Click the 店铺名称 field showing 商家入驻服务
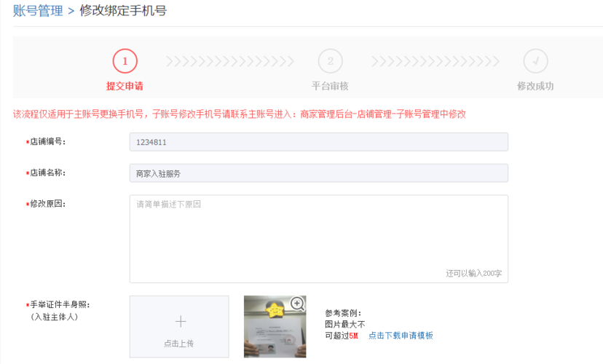The height and width of the screenshot is (364, 603). [x=319, y=173]
